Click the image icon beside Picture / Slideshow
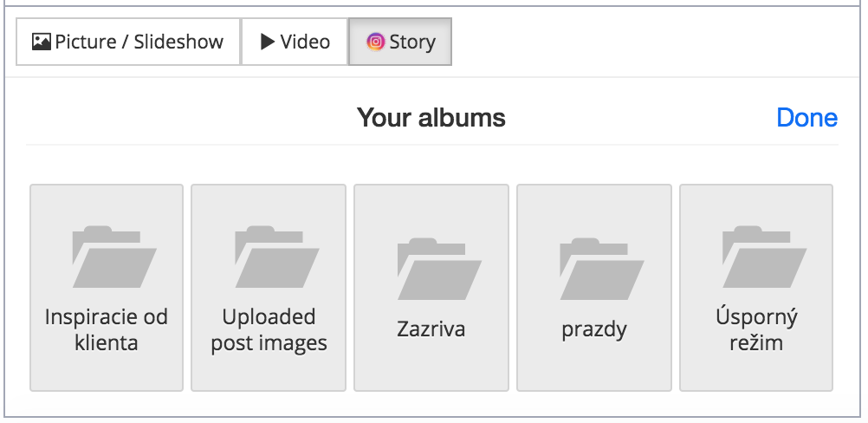Viewport: 868px width, 423px height. 42,42
